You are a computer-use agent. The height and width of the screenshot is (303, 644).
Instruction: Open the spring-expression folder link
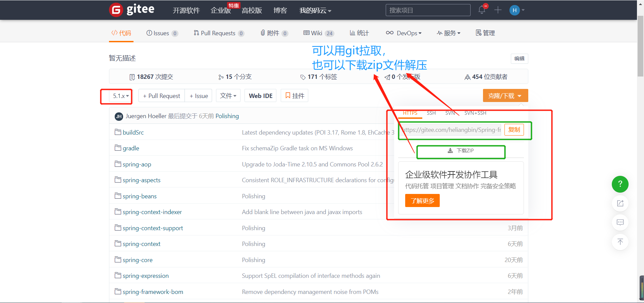click(146, 275)
